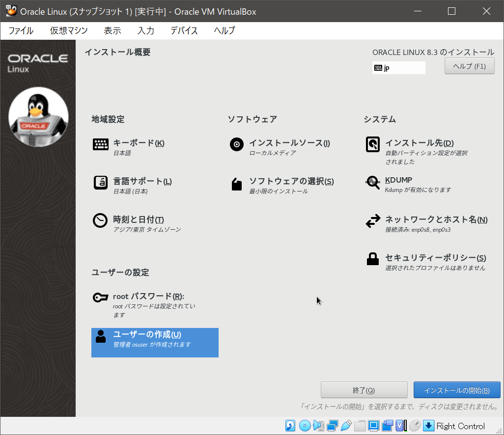Open the インストールソース disc icon

[237, 144]
